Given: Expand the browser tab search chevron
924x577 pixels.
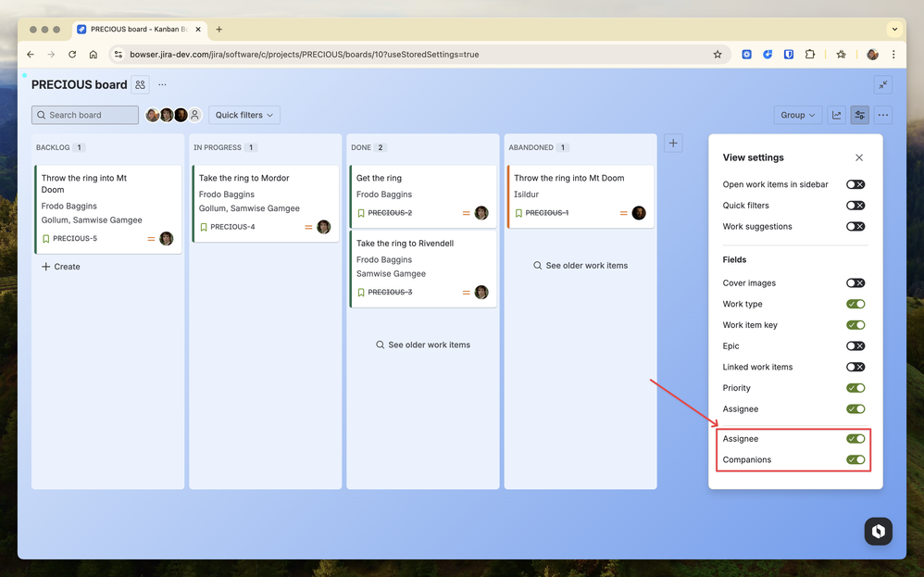Looking at the screenshot, I should (894, 29).
